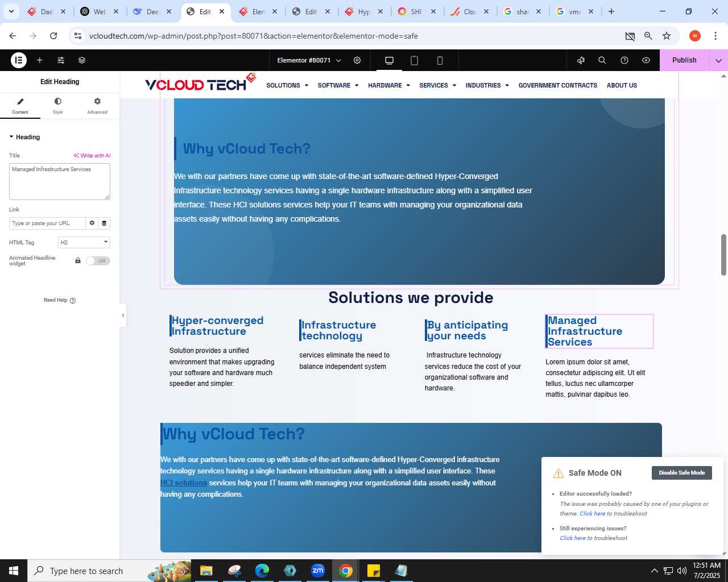Viewport: 728px width, 582px height.
Task: Switch to mobile responsive view
Action: point(440,60)
